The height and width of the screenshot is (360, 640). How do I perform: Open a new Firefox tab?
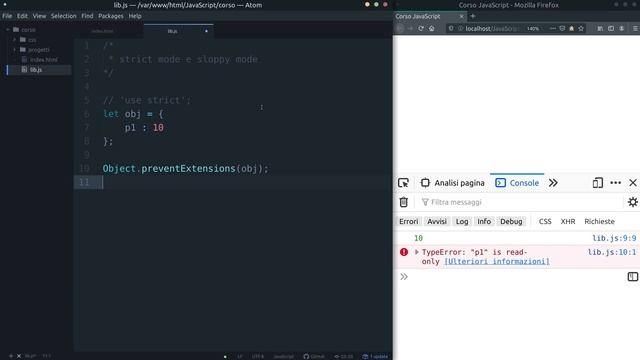(473, 16)
